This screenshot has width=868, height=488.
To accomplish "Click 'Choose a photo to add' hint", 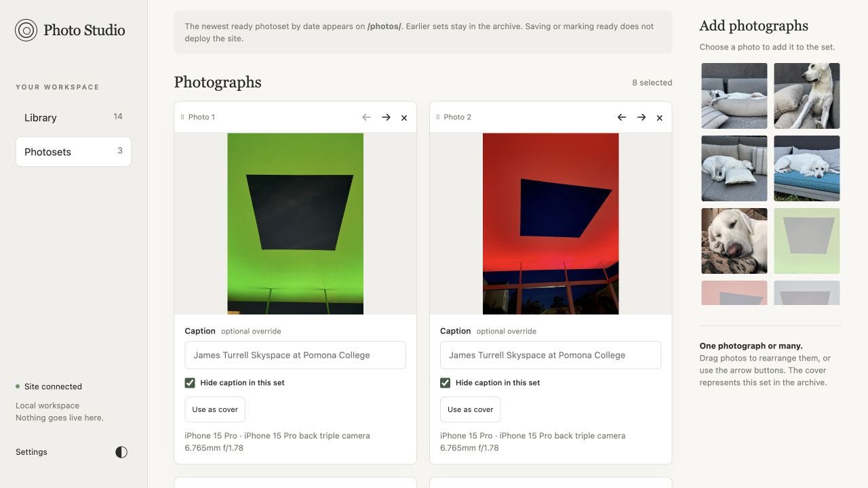I will pos(767,47).
